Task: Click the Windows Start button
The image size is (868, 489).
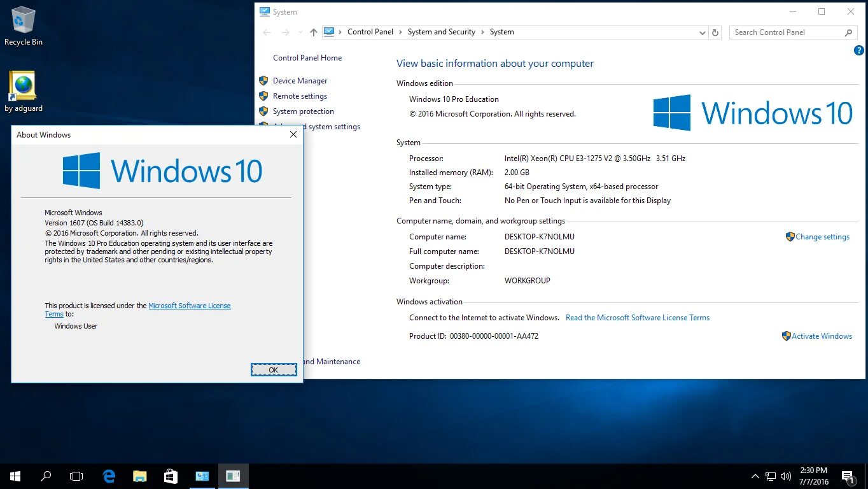Action: [x=15, y=476]
